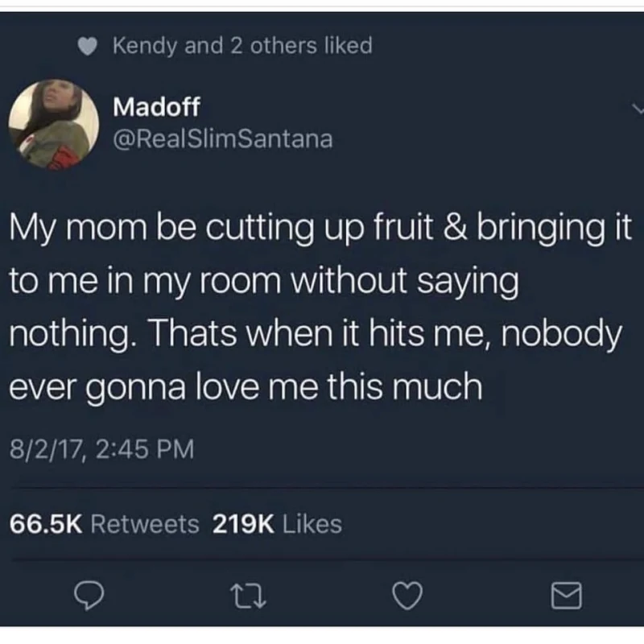Click the "nobody ever gonna love me" text line
The image size is (644, 644).
pos(246,386)
